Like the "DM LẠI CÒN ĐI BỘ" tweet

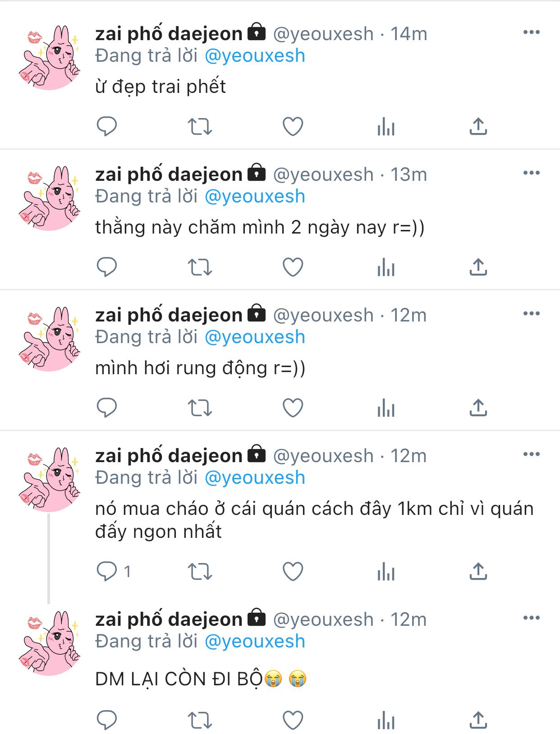click(293, 720)
